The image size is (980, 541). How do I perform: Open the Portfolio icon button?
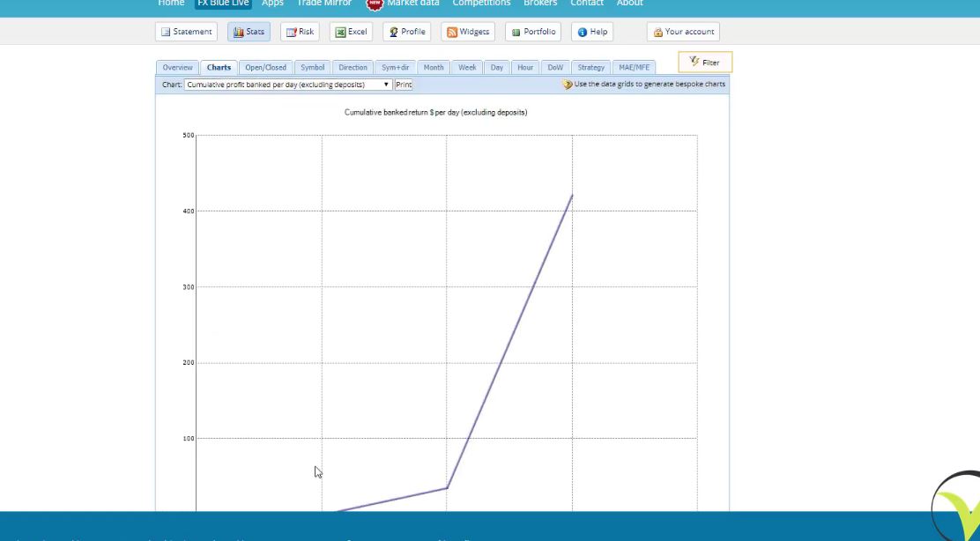coord(533,32)
